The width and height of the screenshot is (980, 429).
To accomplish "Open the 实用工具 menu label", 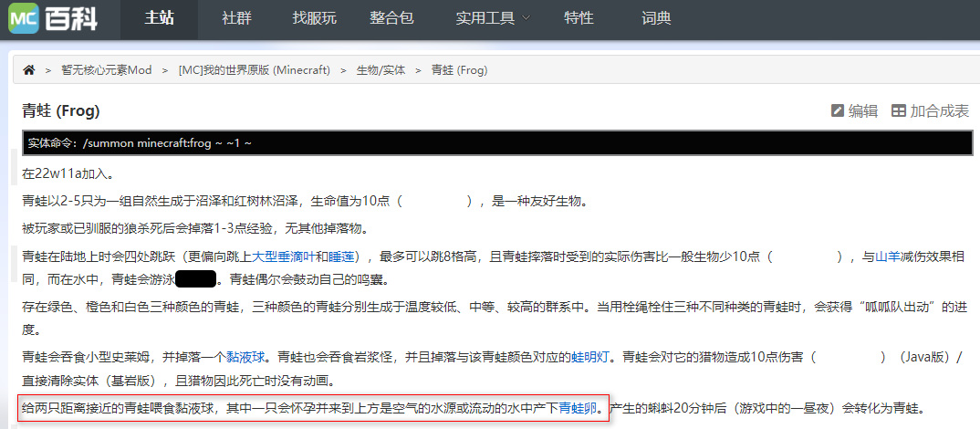I will click(x=485, y=18).
